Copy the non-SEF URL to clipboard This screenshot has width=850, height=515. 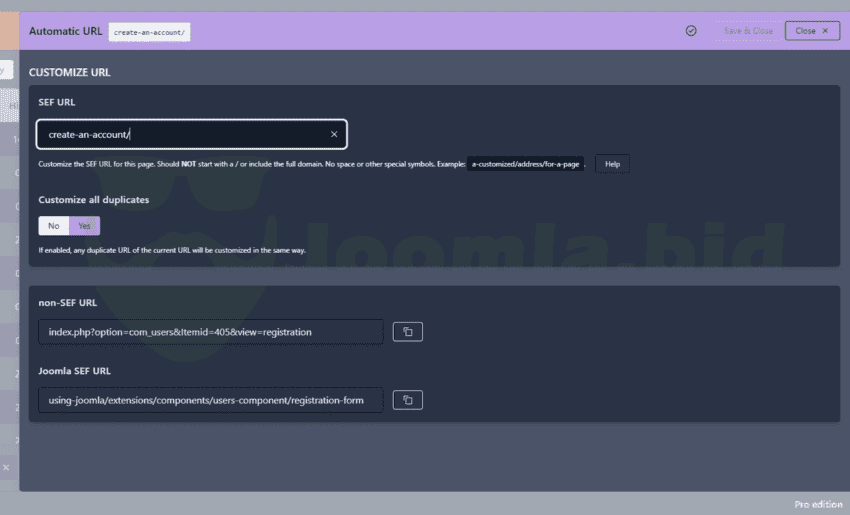tap(407, 331)
